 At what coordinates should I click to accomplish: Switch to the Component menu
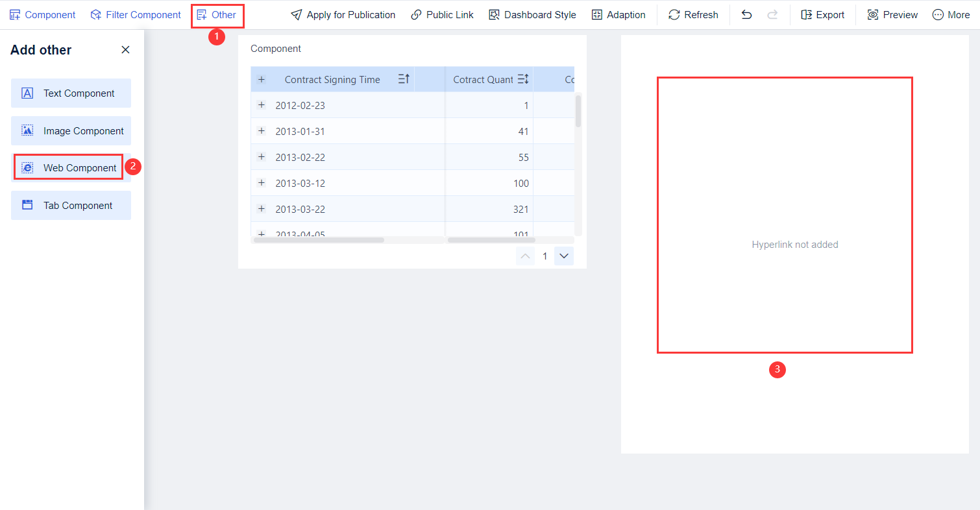42,14
